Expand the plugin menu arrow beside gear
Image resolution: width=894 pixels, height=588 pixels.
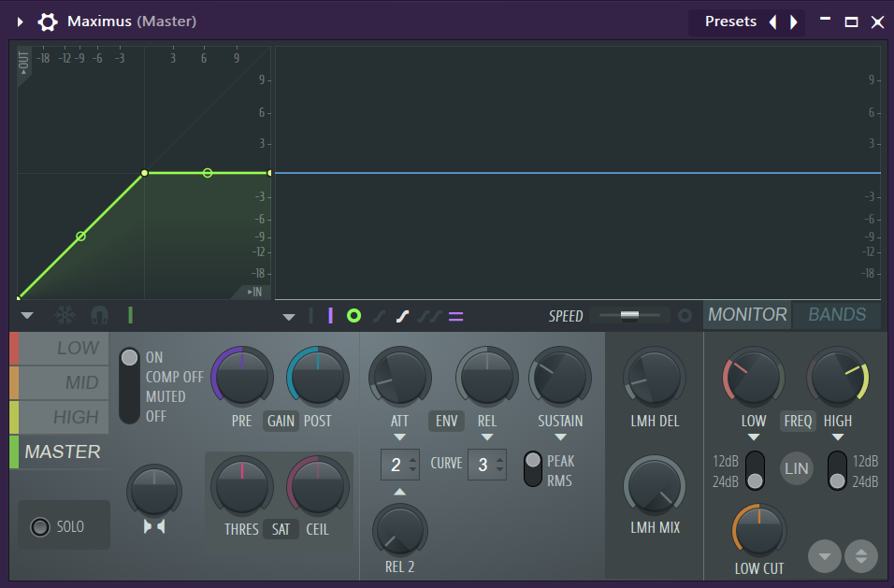click(x=20, y=22)
